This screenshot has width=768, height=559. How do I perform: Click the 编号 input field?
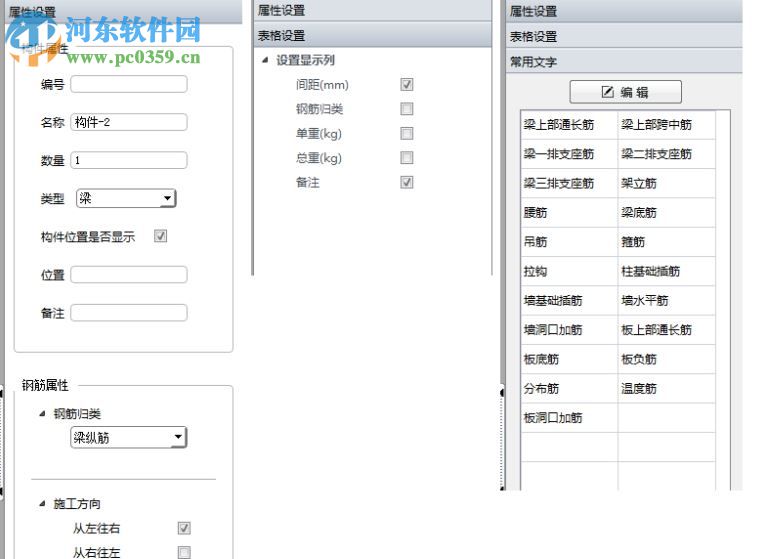129,84
